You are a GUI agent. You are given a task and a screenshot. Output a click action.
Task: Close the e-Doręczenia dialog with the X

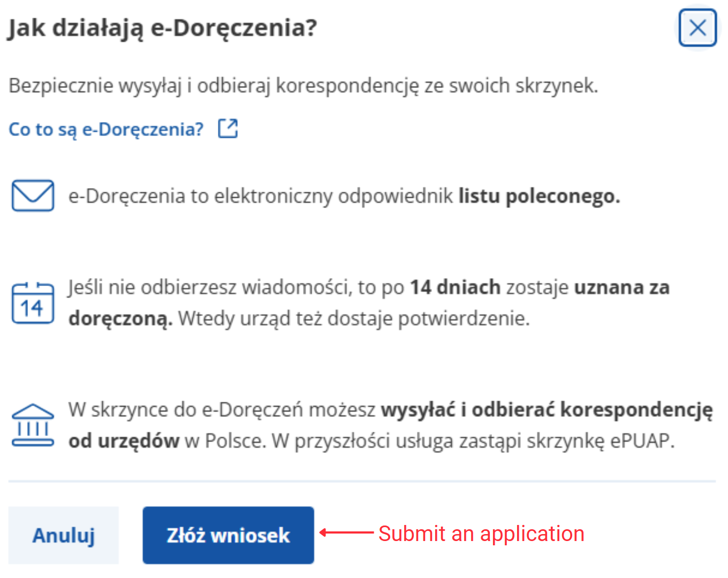coord(697,27)
